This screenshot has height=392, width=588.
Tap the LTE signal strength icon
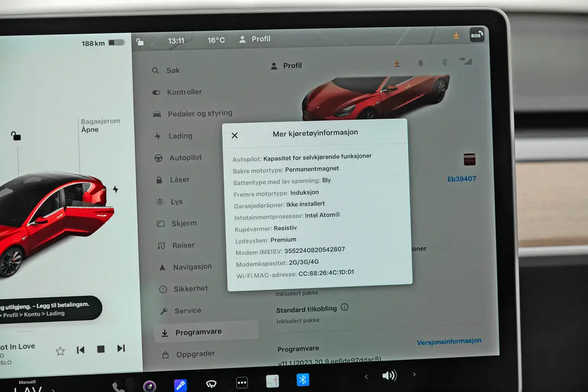click(x=465, y=61)
